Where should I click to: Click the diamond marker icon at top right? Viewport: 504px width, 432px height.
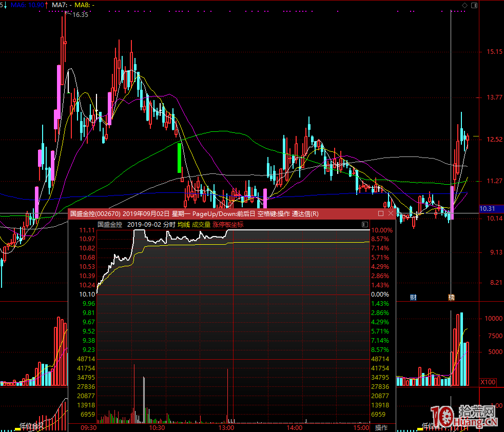click(x=464, y=5)
